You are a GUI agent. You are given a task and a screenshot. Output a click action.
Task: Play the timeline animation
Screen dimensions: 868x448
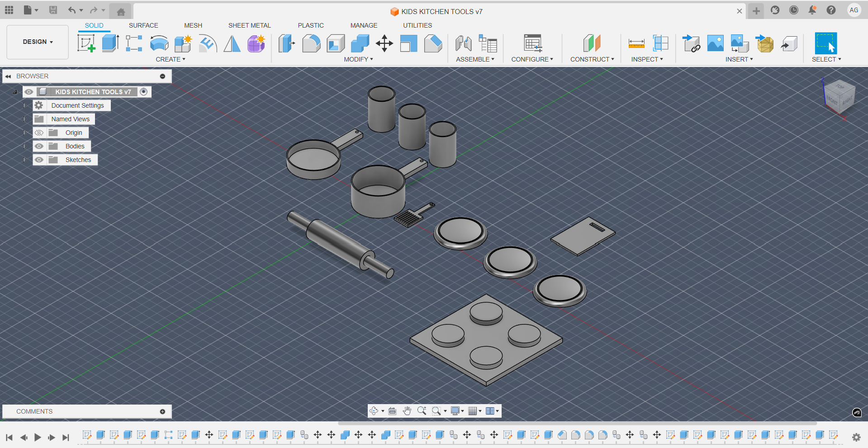tap(38, 437)
